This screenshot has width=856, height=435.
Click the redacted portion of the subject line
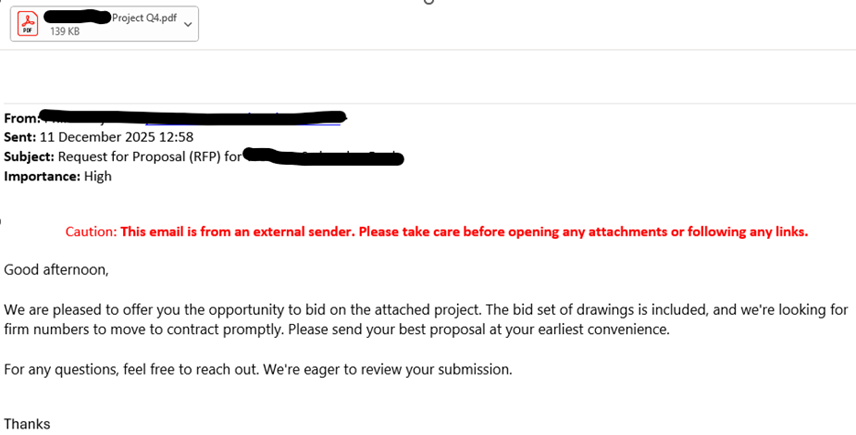[322, 156]
